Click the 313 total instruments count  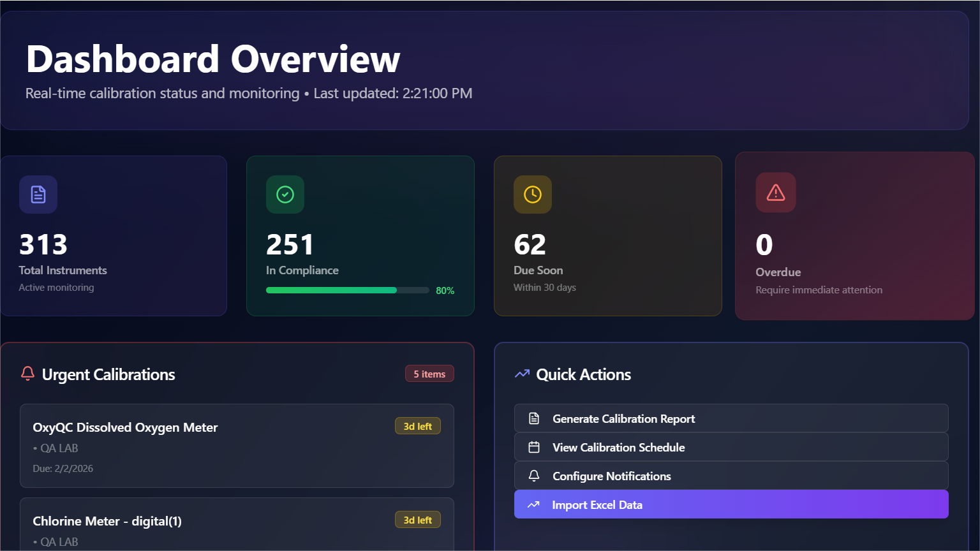(43, 245)
